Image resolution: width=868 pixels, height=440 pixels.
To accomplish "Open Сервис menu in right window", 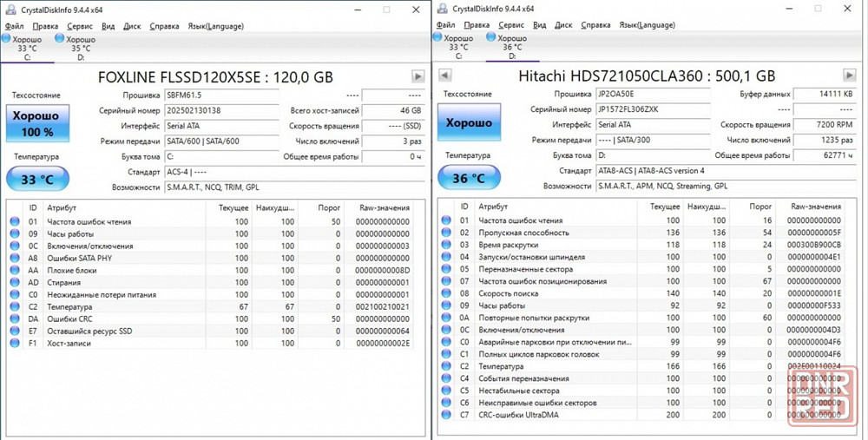I will click(x=511, y=25).
